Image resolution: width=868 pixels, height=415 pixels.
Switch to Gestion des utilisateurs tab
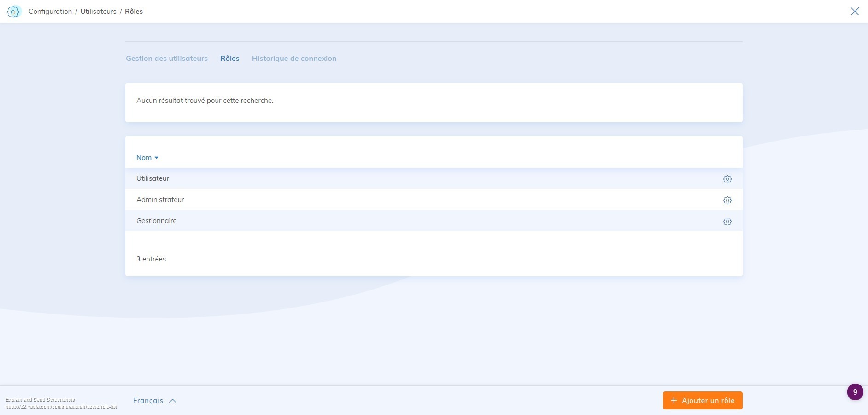click(167, 59)
